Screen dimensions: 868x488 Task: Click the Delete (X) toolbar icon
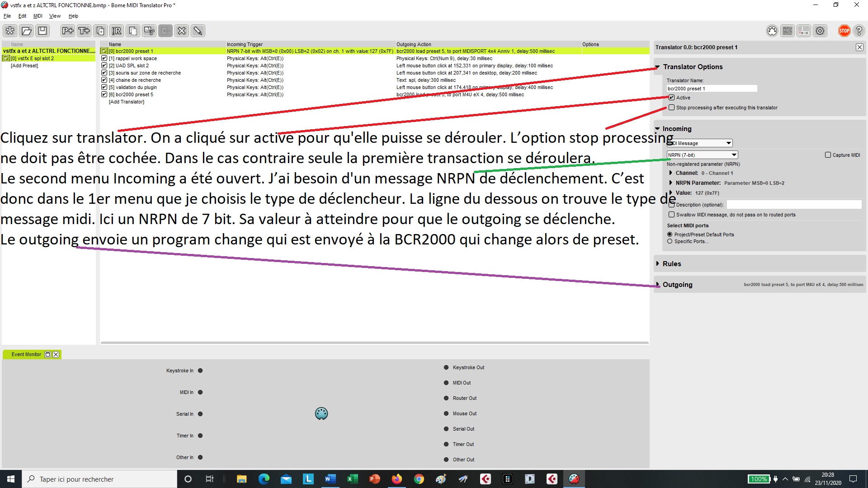[181, 31]
